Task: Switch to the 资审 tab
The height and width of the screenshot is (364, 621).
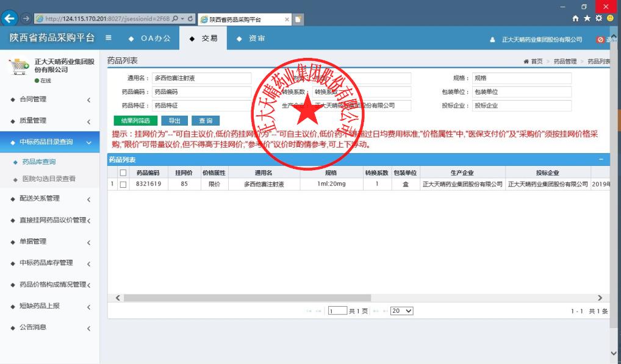Action: coord(251,38)
